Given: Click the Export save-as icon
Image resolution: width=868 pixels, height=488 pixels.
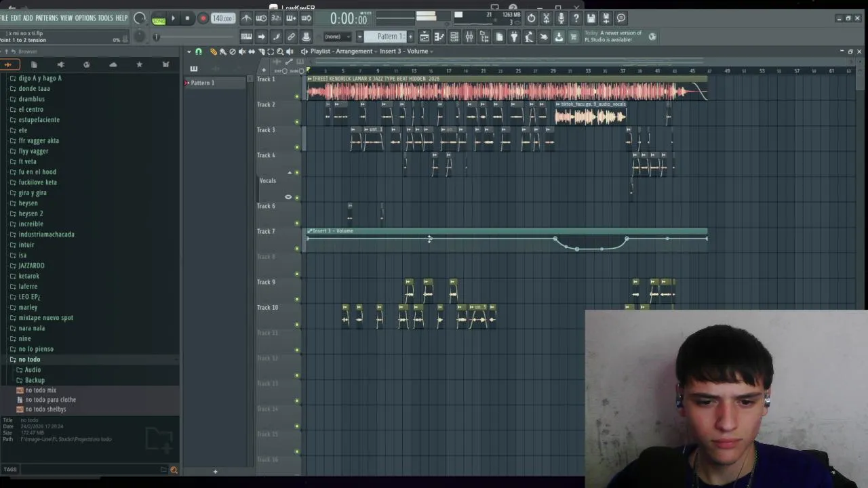Looking at the screenshot, I should [606, 18].
